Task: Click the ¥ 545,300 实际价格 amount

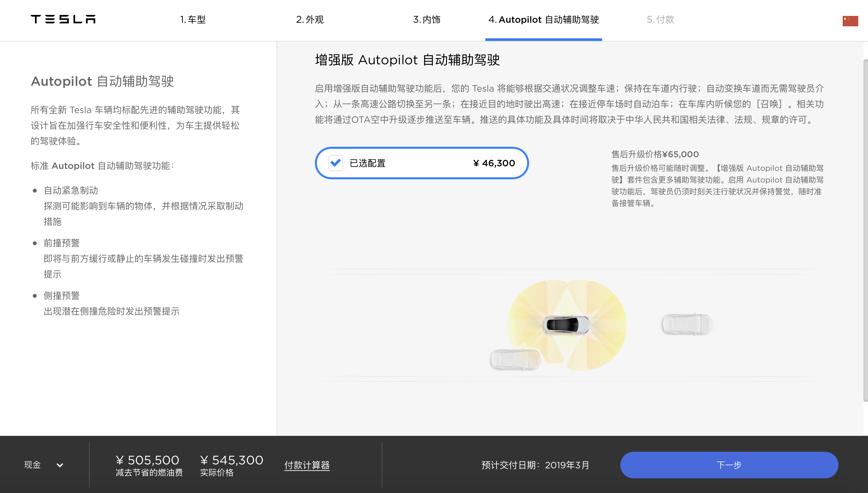Action: point(231,460)
